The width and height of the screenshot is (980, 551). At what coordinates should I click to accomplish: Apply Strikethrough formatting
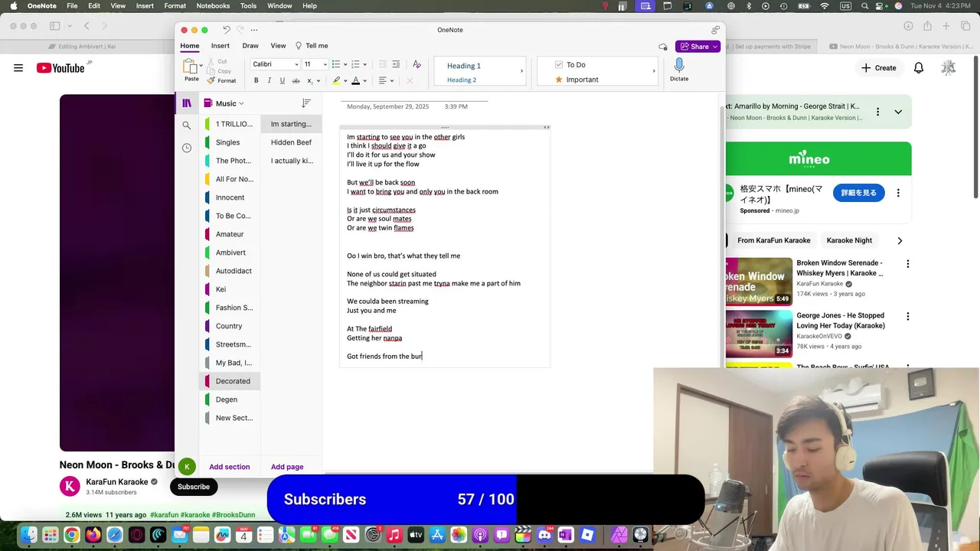pos(296,80)
